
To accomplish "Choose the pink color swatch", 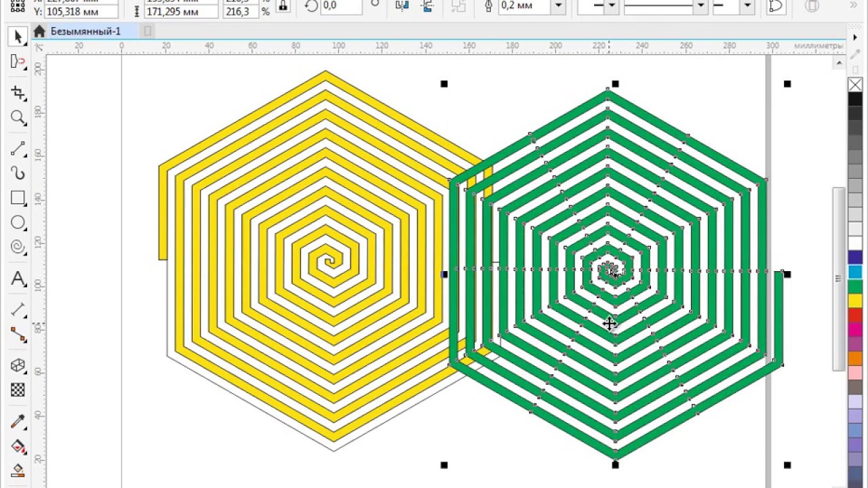I will pyautogui.click(x=855, y=373).
